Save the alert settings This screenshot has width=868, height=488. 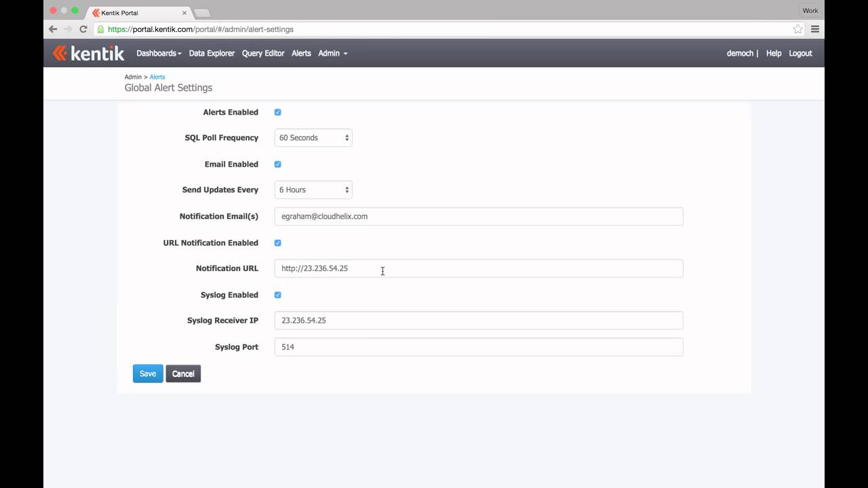pyautogui.click(x=148, y=373)
